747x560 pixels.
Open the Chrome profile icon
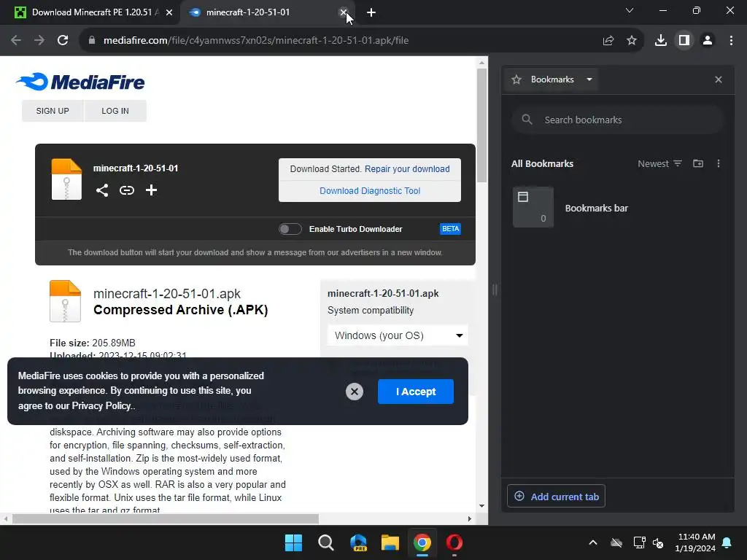pyautogui.click(x=708, y=41)
